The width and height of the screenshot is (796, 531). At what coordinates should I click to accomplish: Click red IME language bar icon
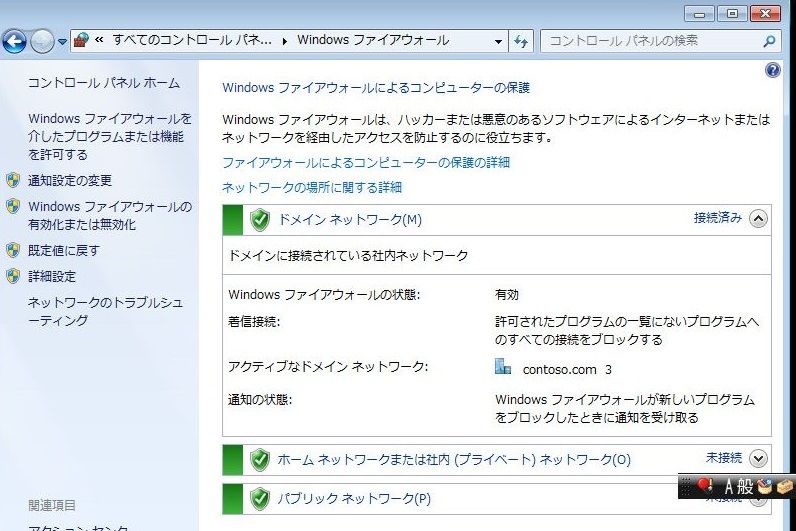click(x=705, y=485)
